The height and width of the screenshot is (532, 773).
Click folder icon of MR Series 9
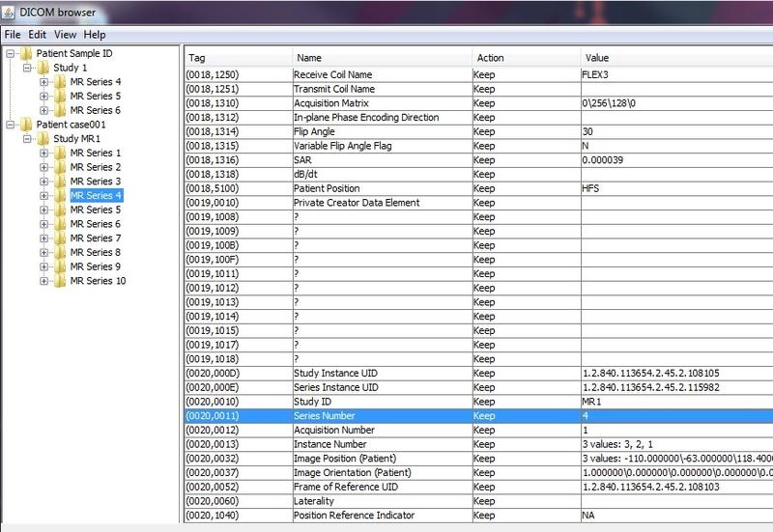[x=60, y=266]
